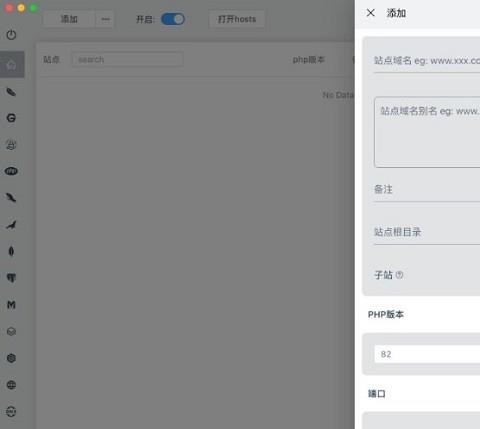Expand the more options button beside 添加
This screenshot has height=429, width=480.
pos(105,19)
